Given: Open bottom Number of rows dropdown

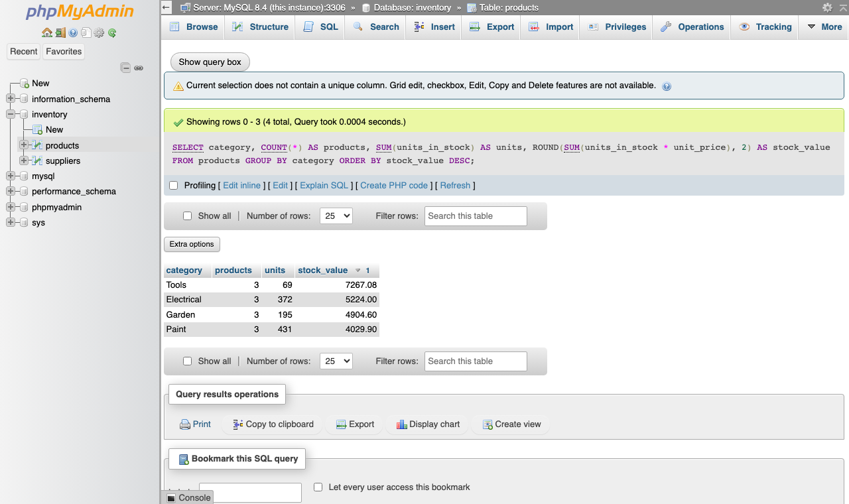Looking at the screenshot, I should (336, 361).
